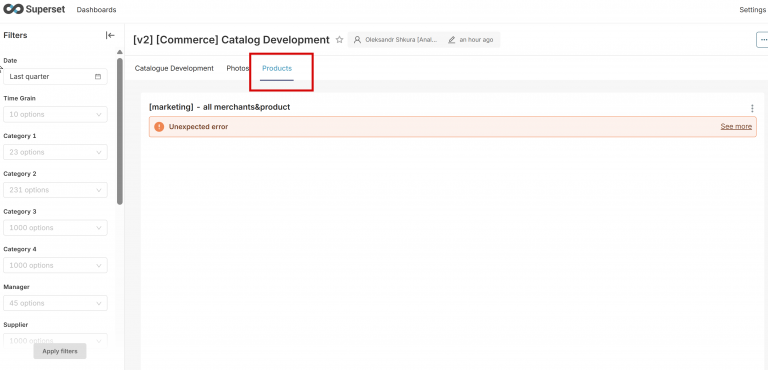Click Apply filters button
Viewport: 768px width, 370px height.
tap(60, 351)
